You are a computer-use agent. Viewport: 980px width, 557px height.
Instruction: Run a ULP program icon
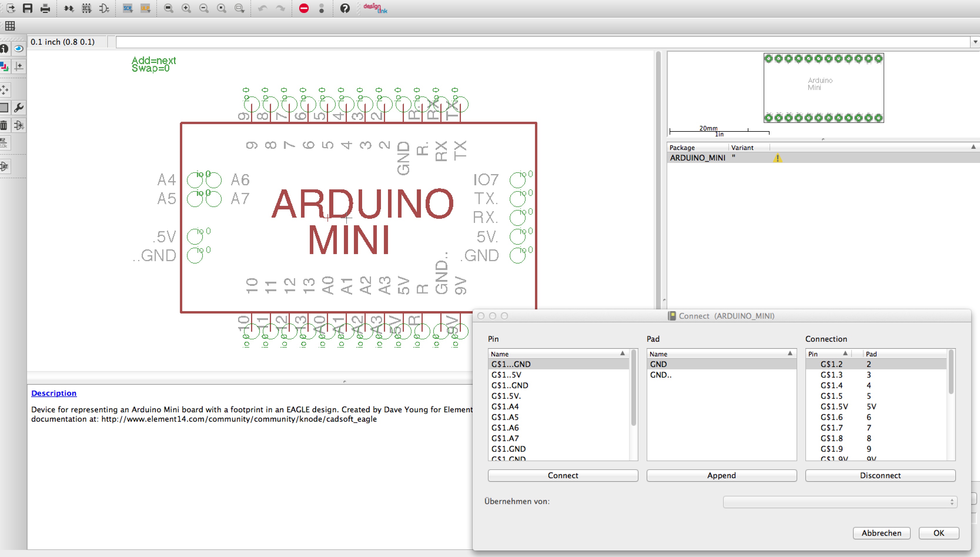pos(146,8)
